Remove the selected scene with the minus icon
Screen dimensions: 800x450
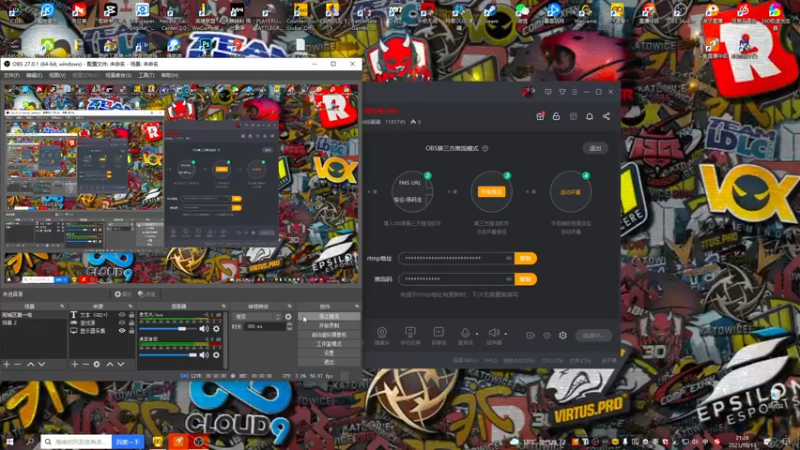[x=17, y=364]
